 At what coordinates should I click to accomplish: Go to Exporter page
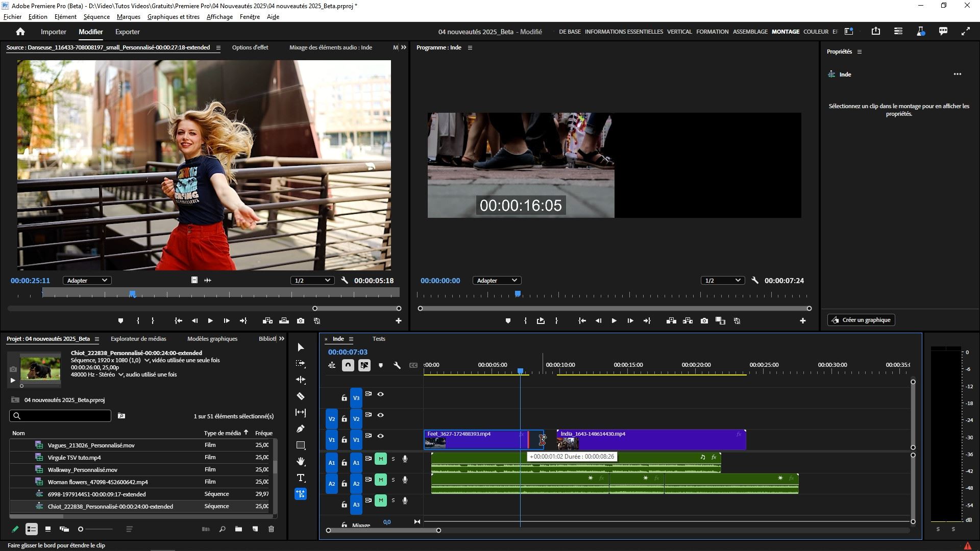(128, 32)
